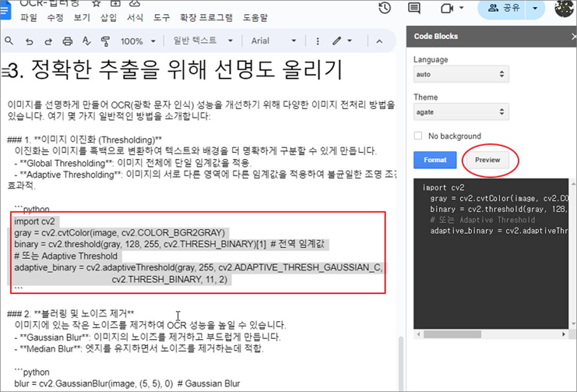Open the Theme dropdown set to agate

461,112
